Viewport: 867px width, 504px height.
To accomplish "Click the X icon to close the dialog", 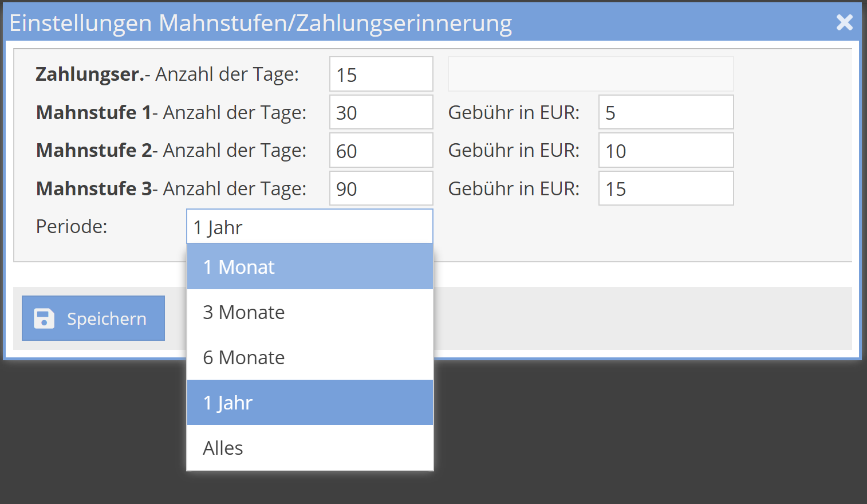I will click(x=844, y=22).
